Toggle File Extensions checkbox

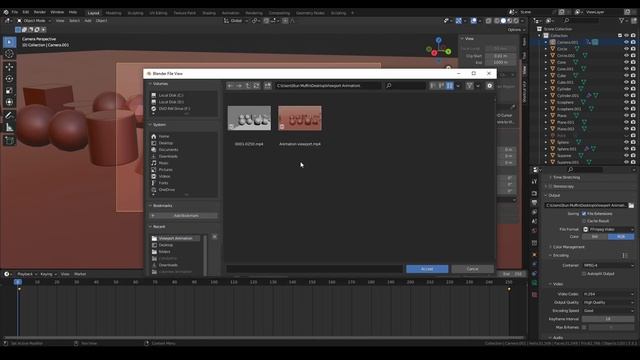click(x=584, y=213)
